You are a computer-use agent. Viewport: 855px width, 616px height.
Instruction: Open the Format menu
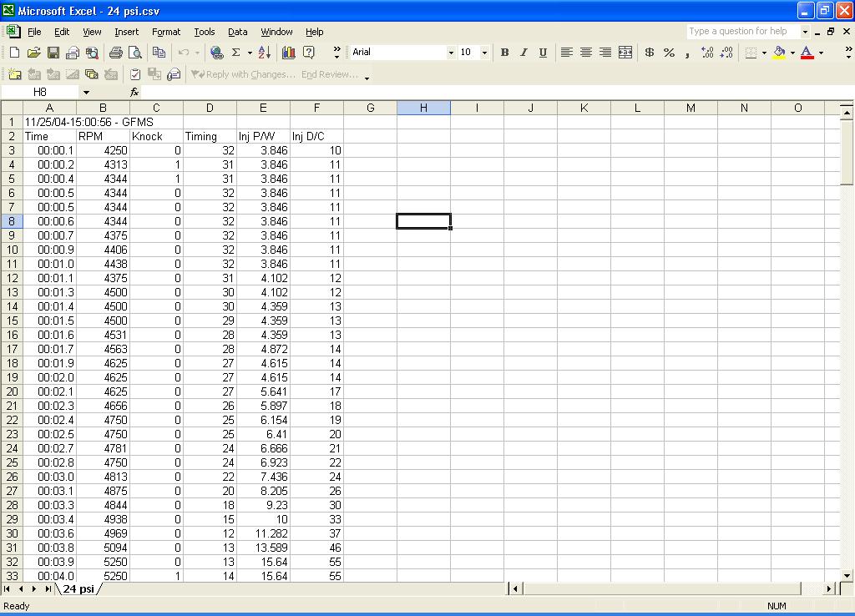coord(166,32)
